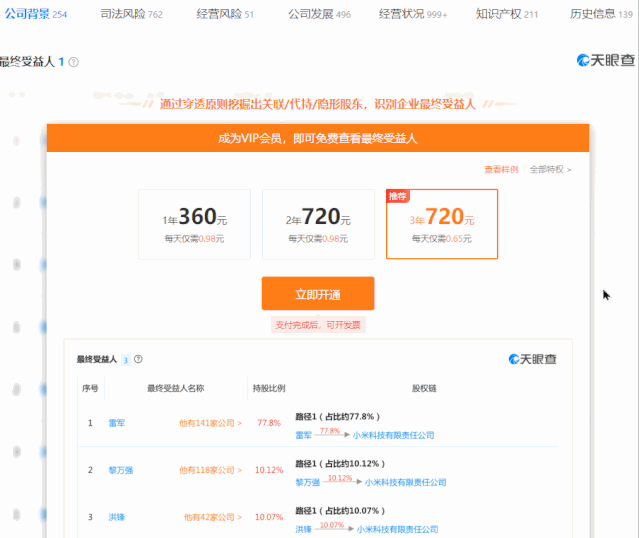
Task: Click 路径1 (占比约77.8%) text
Action: (x=337, y=417)
